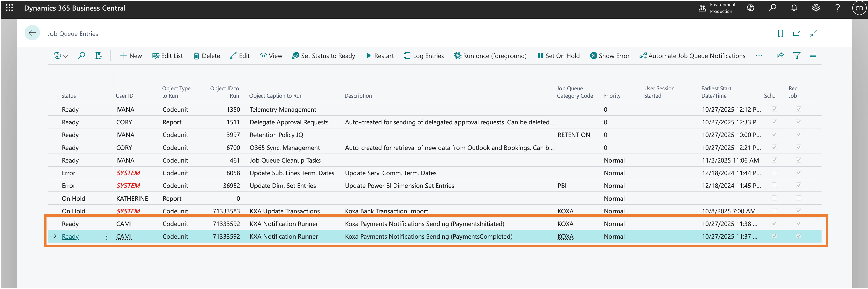868x289 pixels.
Task: Toggle Recurring Job checkbox on KATHERINE row
Action: coord(798,198)
